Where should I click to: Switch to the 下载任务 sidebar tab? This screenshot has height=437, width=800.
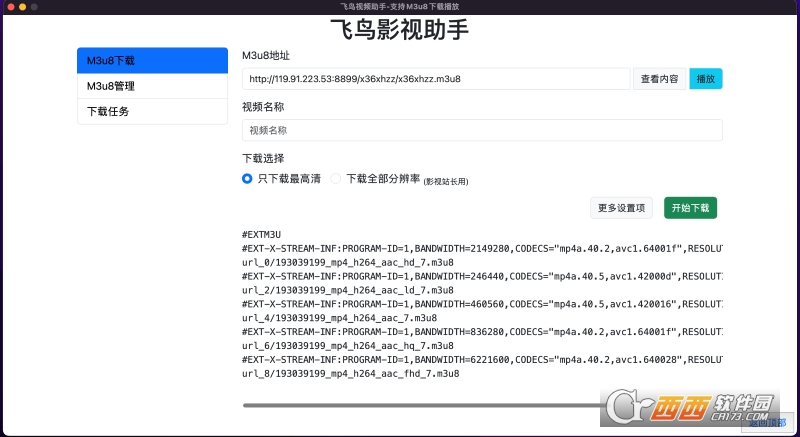coord(152,112)
